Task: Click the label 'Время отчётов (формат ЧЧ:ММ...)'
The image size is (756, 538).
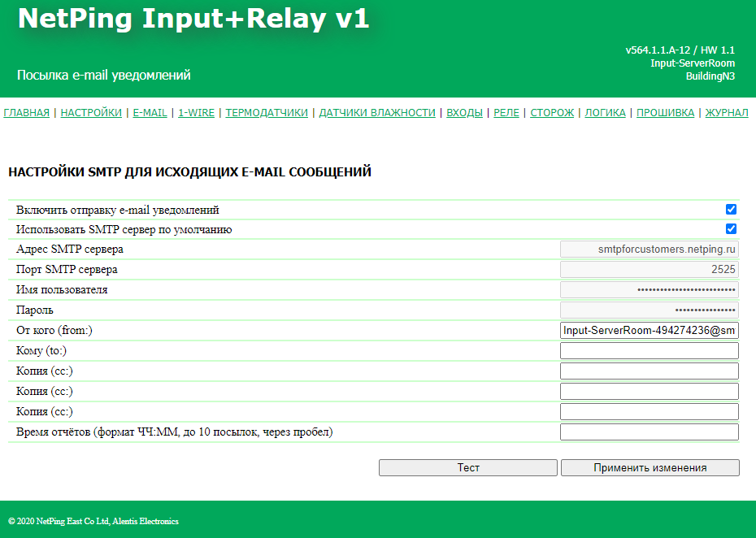Action: click(175, 432)
